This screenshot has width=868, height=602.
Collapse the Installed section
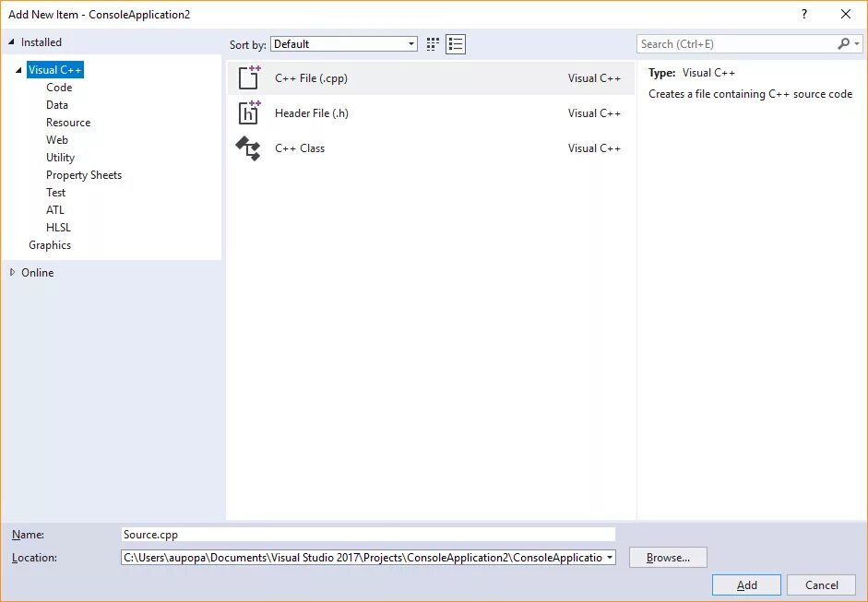(11, 42)
